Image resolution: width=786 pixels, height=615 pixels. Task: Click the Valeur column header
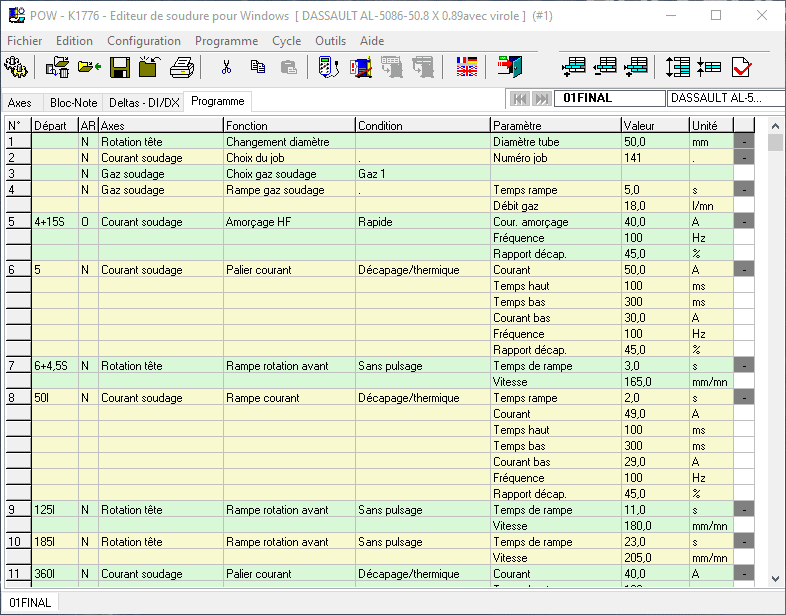[x=655, y=125]
